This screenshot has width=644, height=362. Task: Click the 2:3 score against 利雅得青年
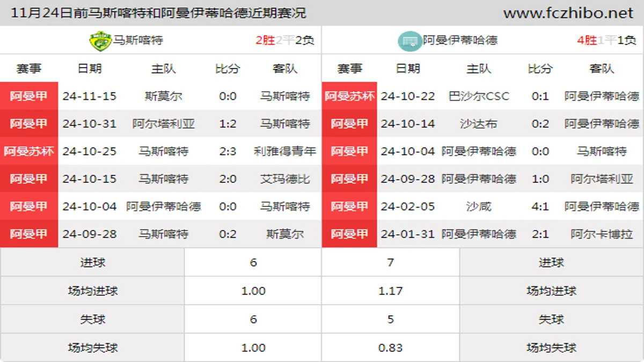click(228, 151)
